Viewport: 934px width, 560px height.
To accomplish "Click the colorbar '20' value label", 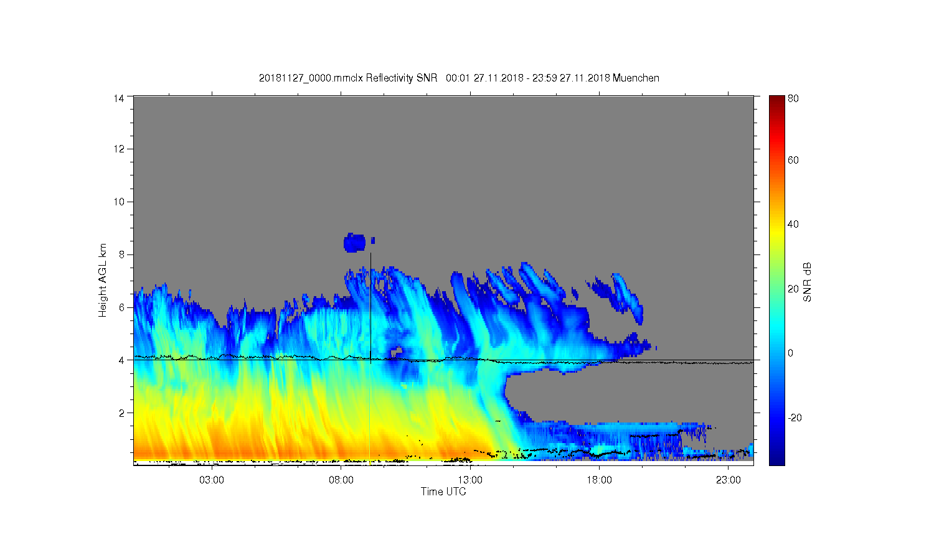I will (x=793, y=289).
